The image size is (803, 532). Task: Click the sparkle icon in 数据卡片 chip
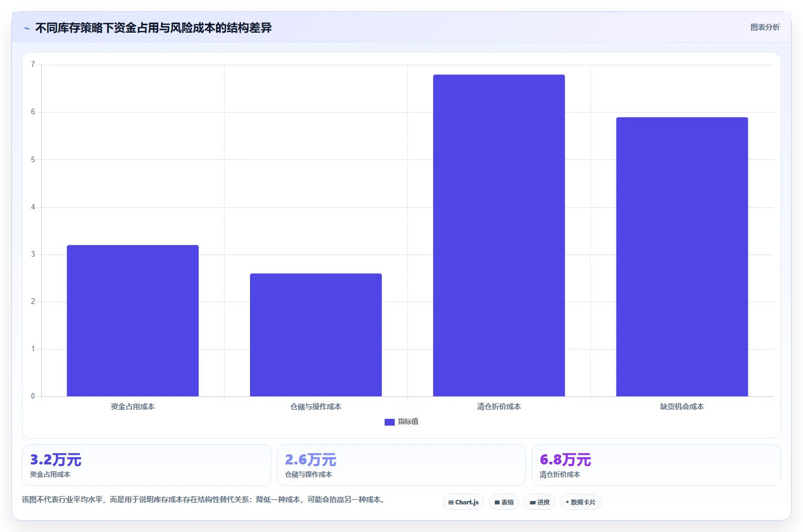[x=568, y=502]
